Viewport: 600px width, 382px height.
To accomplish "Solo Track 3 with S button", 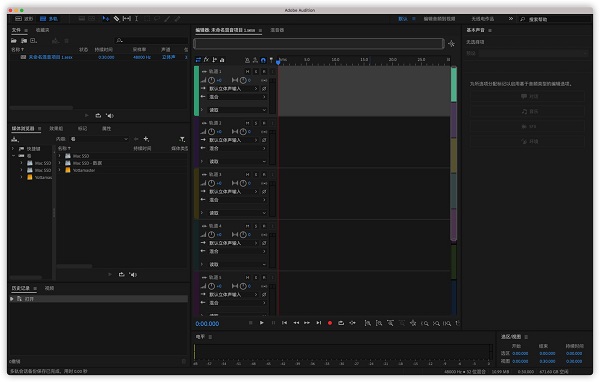I will pos(256,175).
